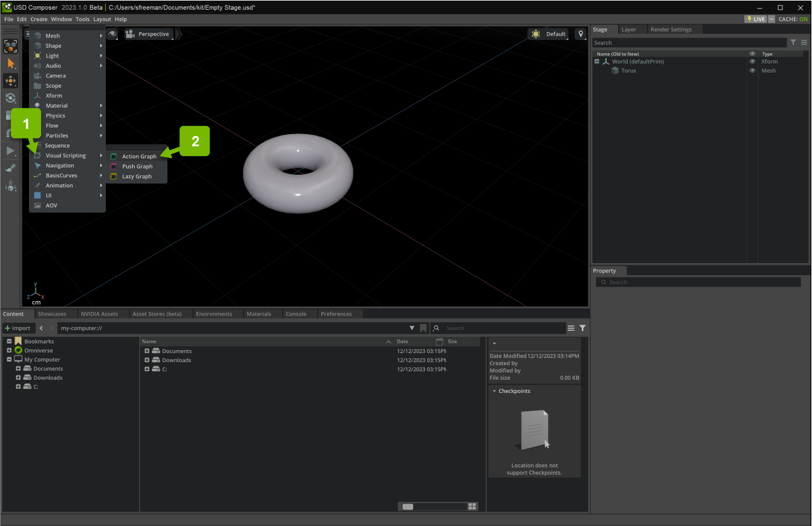Select the Torus prim in Stage
The width and height of the screenshot is (812, 526).
(x=628, y=71)
